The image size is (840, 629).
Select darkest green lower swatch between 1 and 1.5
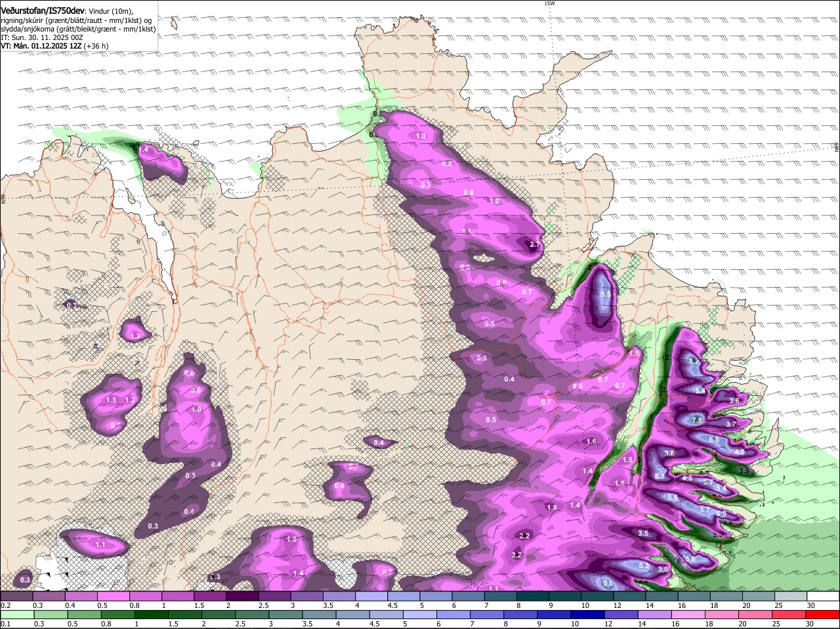coord(153,615)
